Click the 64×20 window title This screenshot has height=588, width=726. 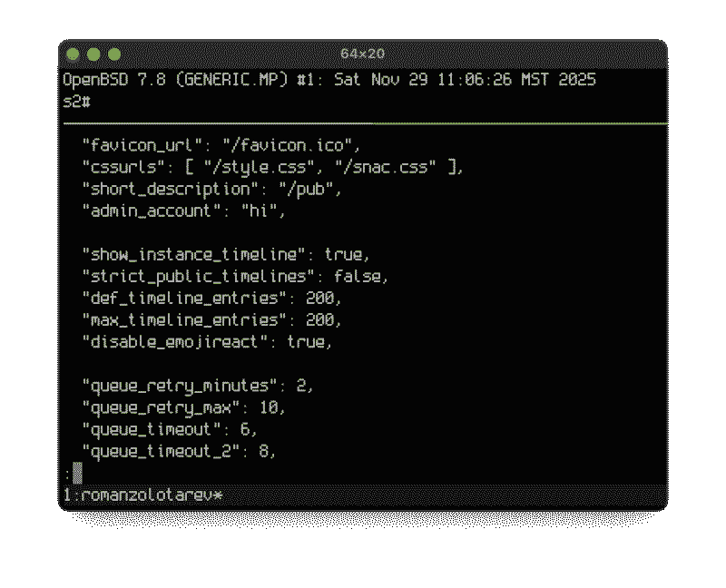click(362, 54)
